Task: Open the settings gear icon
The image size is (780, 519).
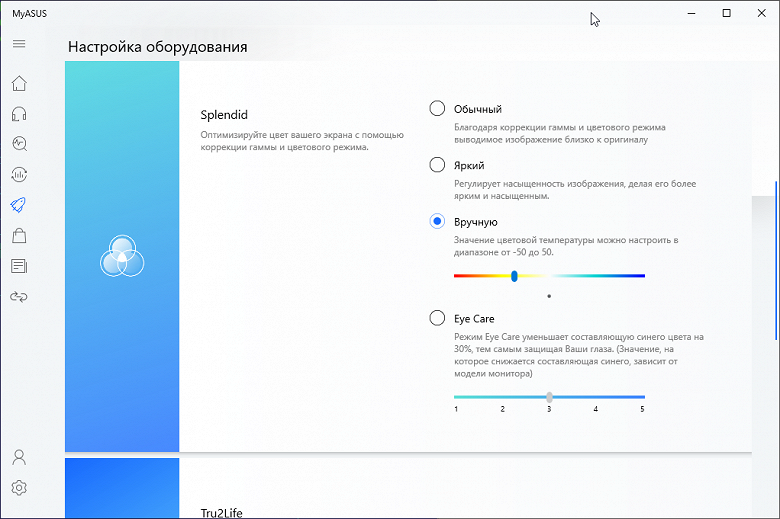Action: click(19, 488)
